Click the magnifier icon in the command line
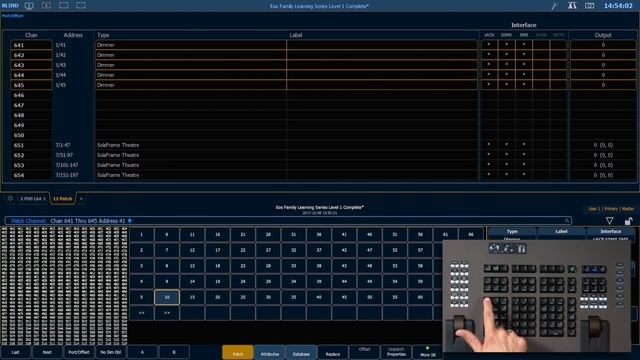Screen dimensions: 640x360 tap(567, 221)
